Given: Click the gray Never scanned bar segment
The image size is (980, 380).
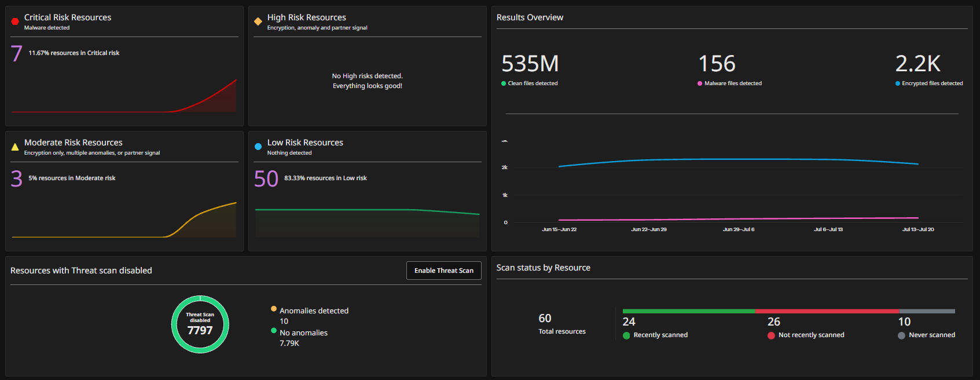Looking at the screenshot, I should click(x=927, y=311).
